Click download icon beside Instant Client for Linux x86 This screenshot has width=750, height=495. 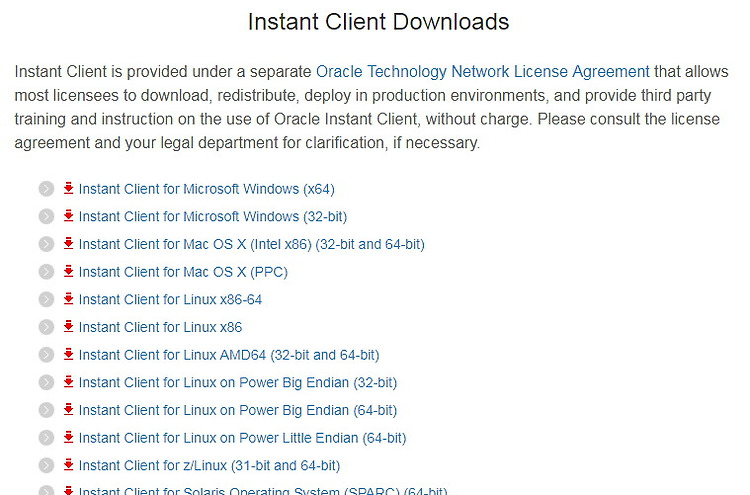68,327
